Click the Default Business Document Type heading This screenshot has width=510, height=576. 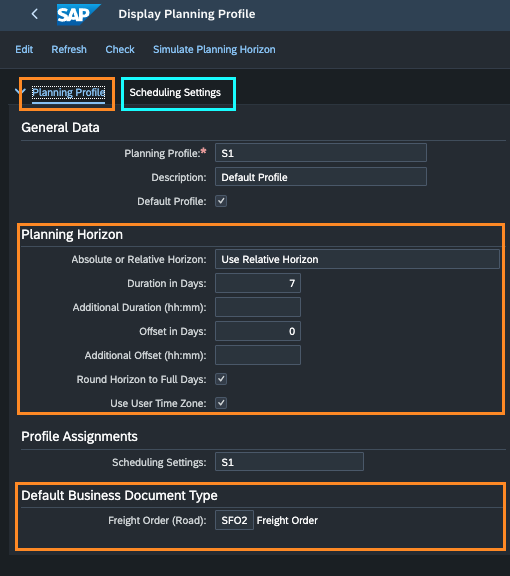pyautogui.click(x=119, y=495)
